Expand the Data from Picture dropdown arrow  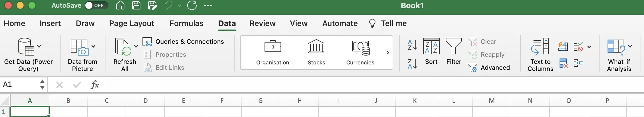click(x=93, y=46)
